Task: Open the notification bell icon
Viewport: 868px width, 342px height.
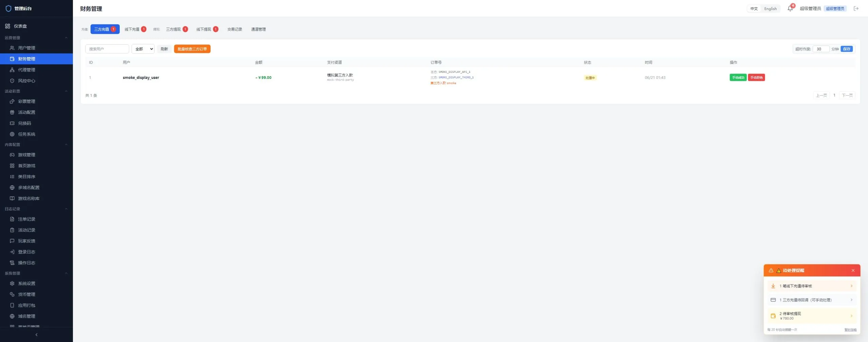Action: click(790, 8)
